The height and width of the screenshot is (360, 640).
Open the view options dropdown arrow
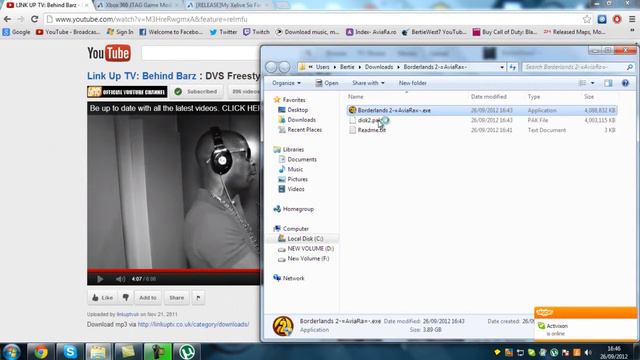pyautogui.click(x=593, y=83)
